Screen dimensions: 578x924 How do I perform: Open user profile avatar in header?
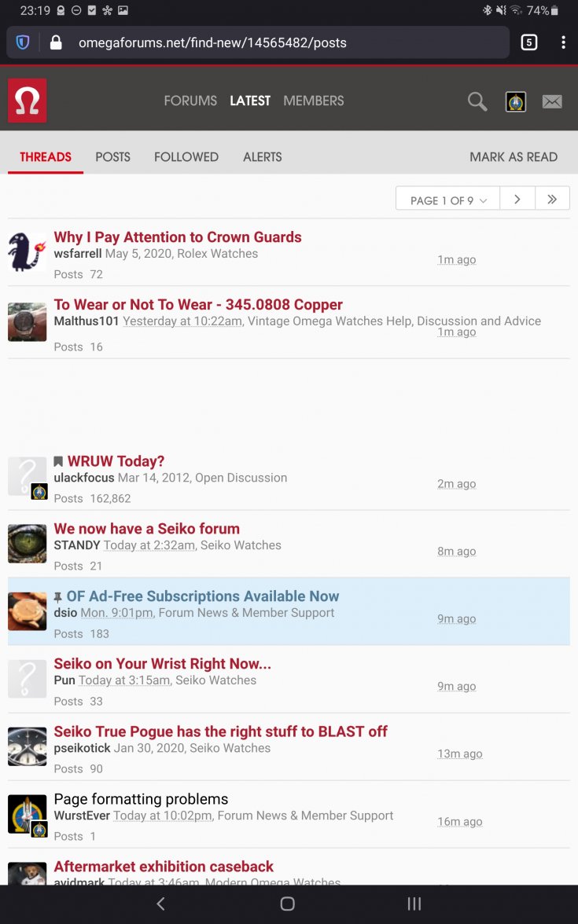(x=516, y=101)
